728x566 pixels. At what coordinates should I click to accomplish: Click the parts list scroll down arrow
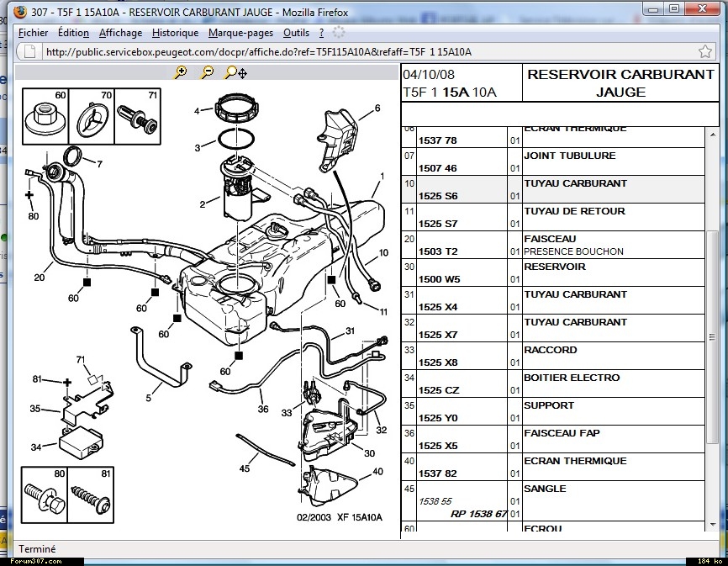713,525
